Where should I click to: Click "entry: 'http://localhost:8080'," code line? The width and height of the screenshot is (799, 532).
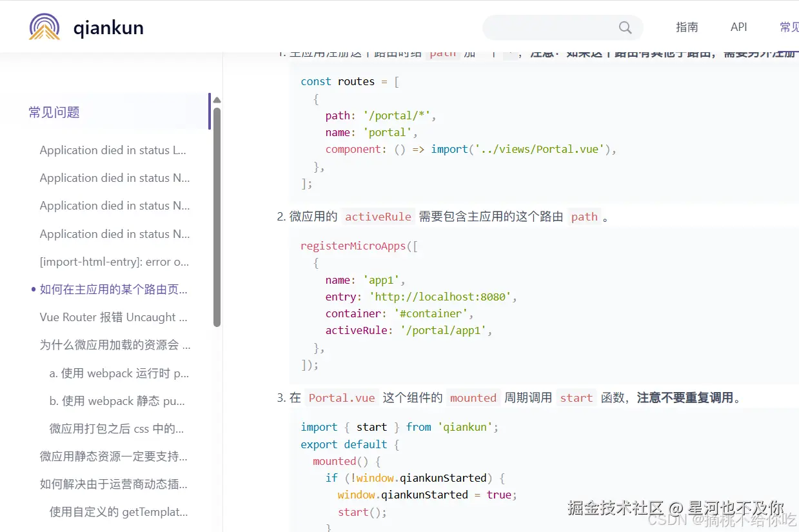(x=421, y=297)
